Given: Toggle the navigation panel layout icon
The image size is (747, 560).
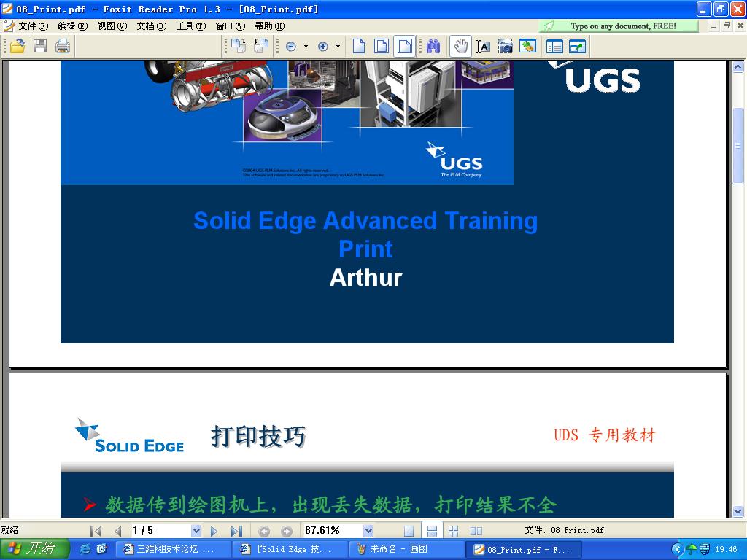Looking at the screenshot, I should click(x=554, y=46).
